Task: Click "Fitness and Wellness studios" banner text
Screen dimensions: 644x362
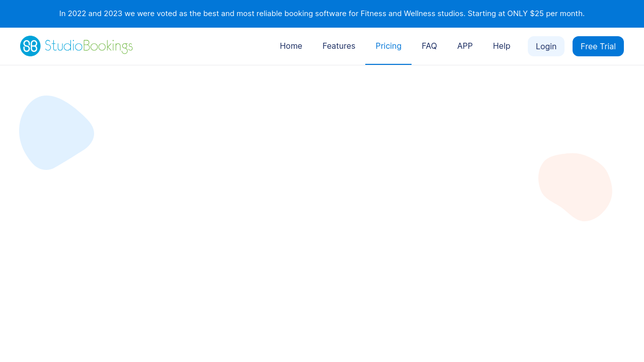Action: [413, 14]
